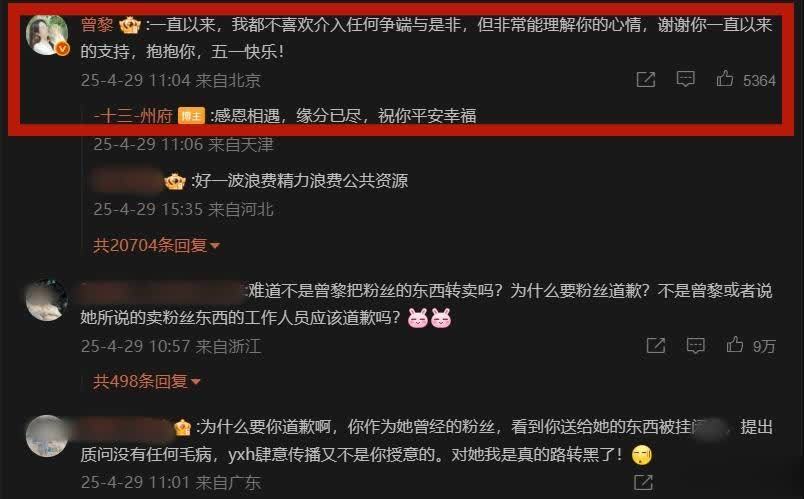This screenshot has height=499, width=804.
Task: Like the 浙江 comment with 9万 likes
Action: click(735, 345)
